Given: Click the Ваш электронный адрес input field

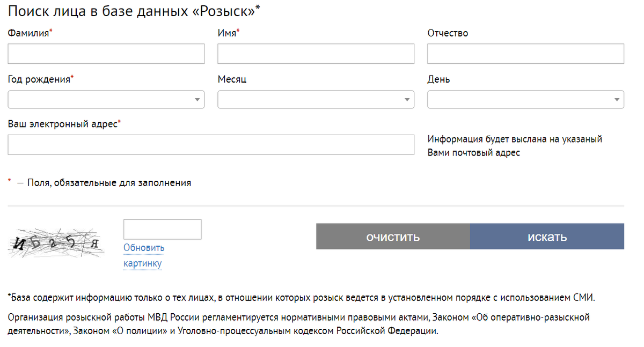Looking at the screenshot, I should [210, 145].
